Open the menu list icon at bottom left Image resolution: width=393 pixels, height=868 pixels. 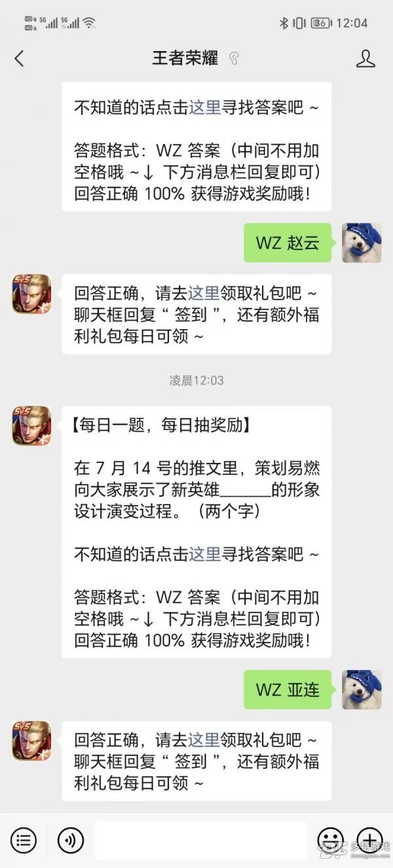(24, 839)
